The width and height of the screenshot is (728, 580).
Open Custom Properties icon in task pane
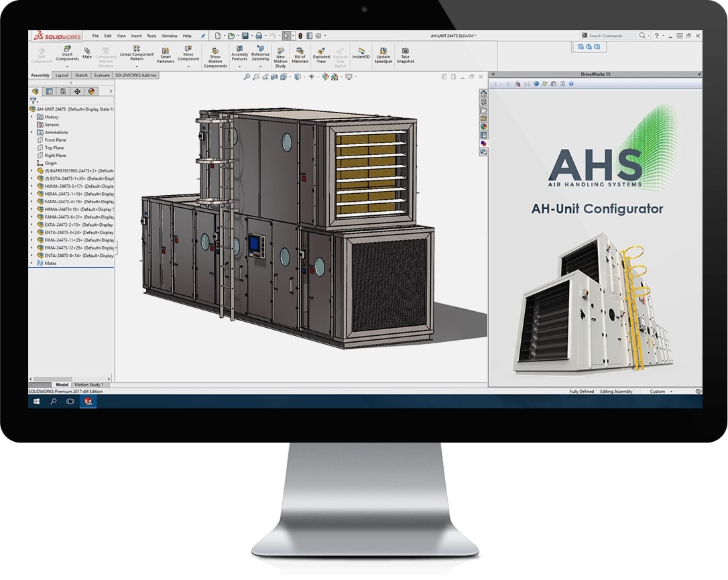click(483, 135)
